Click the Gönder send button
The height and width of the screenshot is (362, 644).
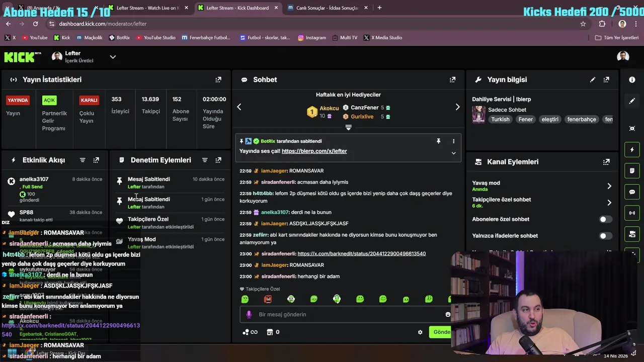click(441, 332)
